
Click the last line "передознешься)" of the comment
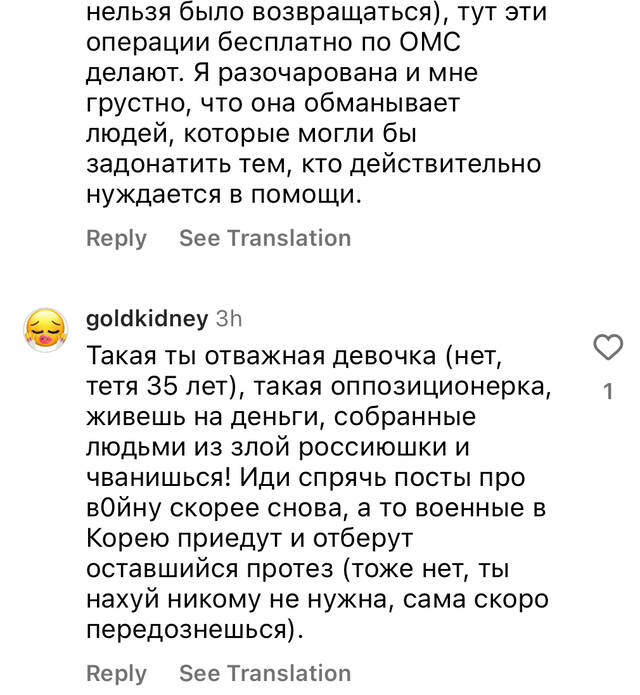[195, 629]
